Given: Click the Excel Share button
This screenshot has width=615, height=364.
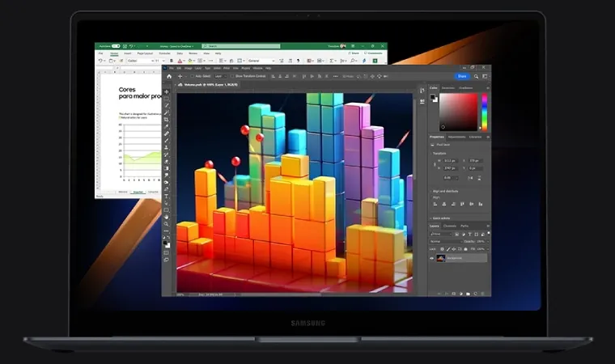Looking at the screenshot, I should click(x=354, y=53).
